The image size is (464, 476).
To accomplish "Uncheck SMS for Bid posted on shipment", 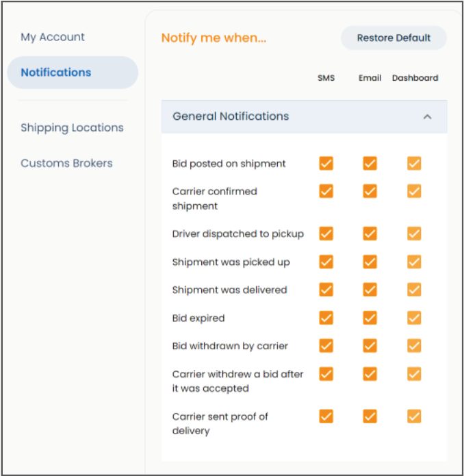I will 326,163.
